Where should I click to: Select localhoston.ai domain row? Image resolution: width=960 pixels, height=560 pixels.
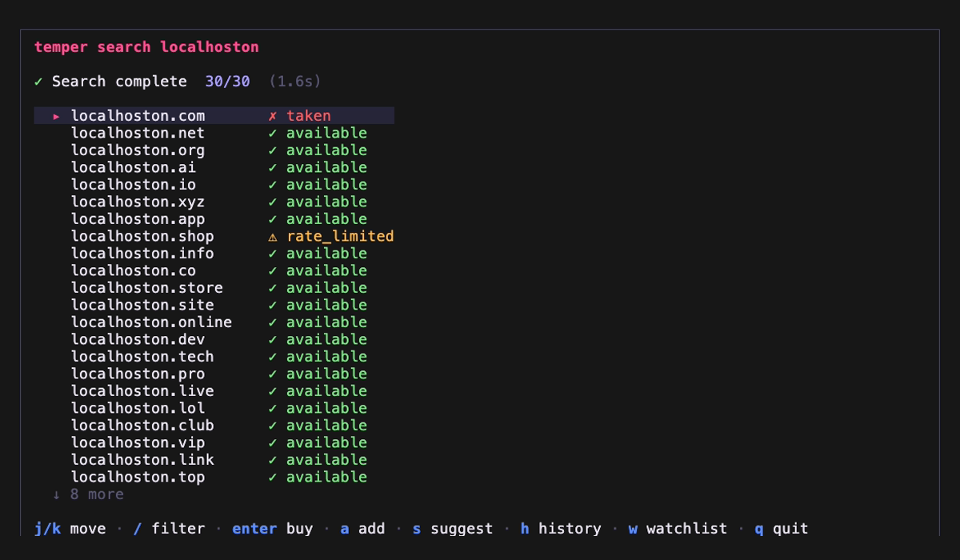coord(214,167)
